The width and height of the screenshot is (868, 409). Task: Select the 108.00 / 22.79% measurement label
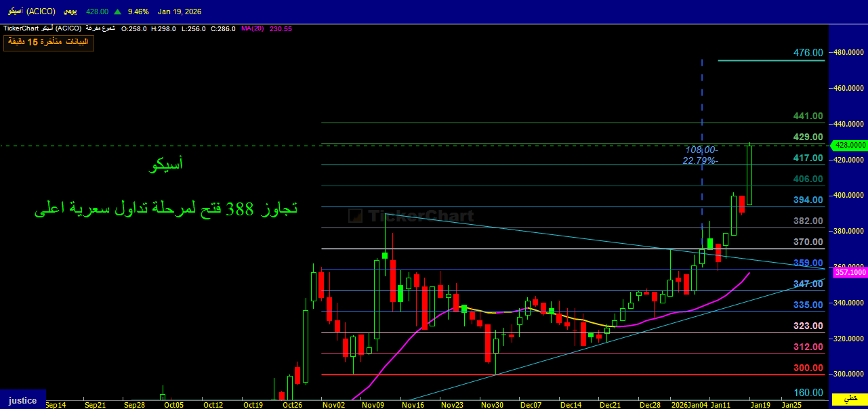[701, 155]
